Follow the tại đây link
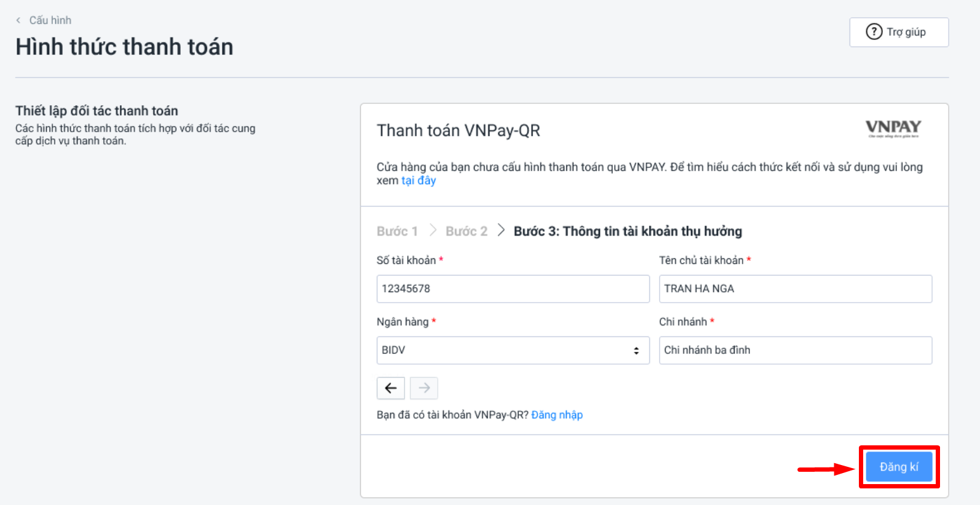Screen dimensions: 980x505 (x=419, y=180)
